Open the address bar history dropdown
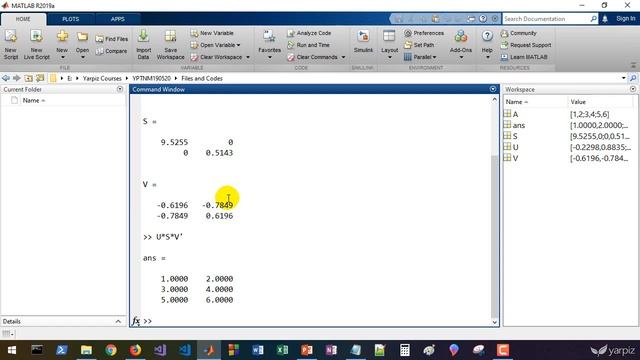Screen dimensions: 640x360 coord(623,78)
